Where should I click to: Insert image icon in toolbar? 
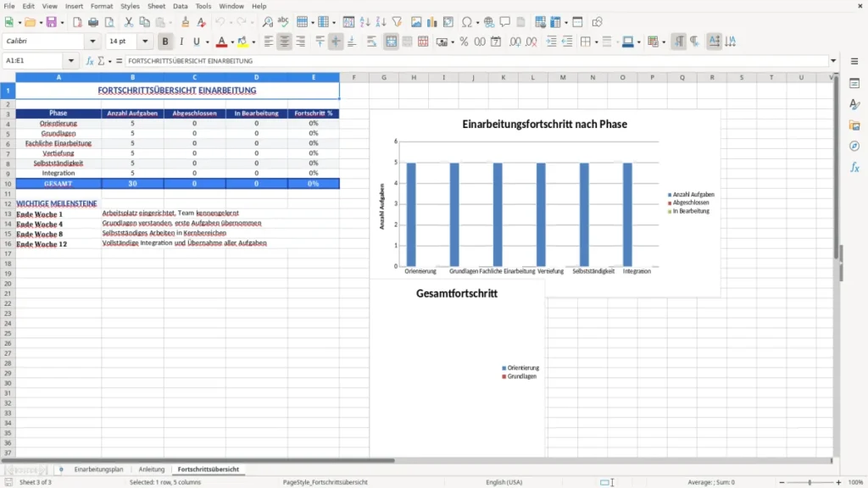(x=416, y=22)
